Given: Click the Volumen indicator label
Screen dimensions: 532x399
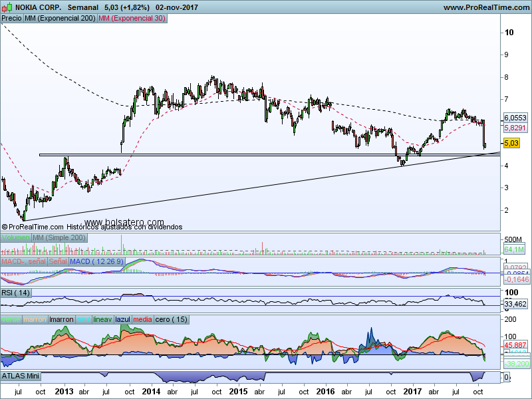Looking at the screenshot, I should click(15, 237).
